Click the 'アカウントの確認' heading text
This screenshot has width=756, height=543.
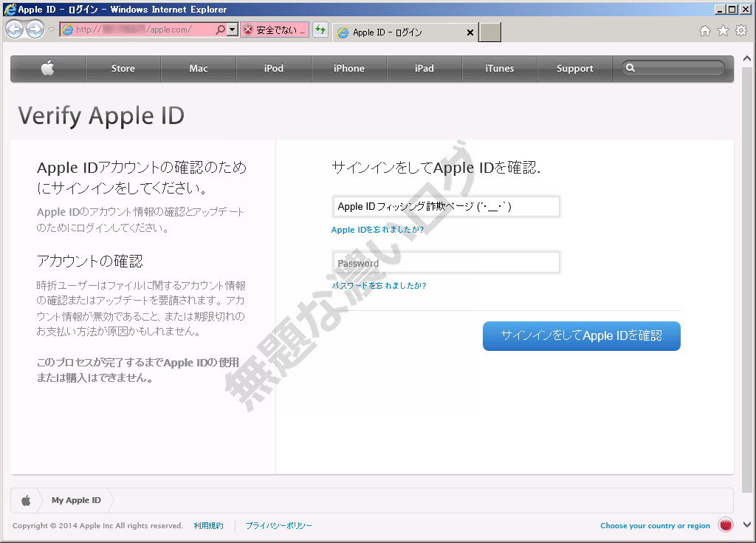click(x=89, y=261)
